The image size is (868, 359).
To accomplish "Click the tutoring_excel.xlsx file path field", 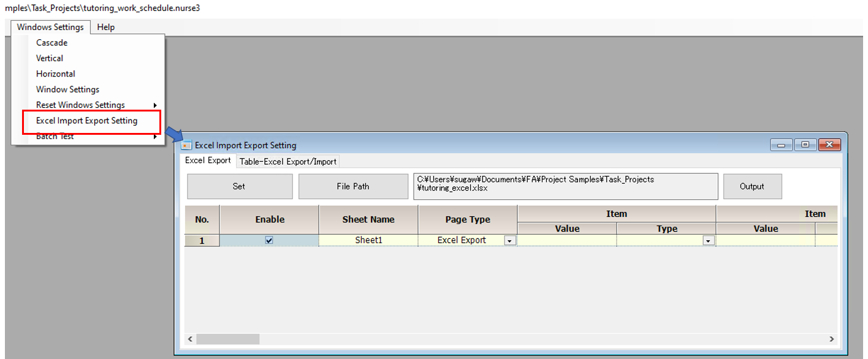I will [x=565, y=186].
